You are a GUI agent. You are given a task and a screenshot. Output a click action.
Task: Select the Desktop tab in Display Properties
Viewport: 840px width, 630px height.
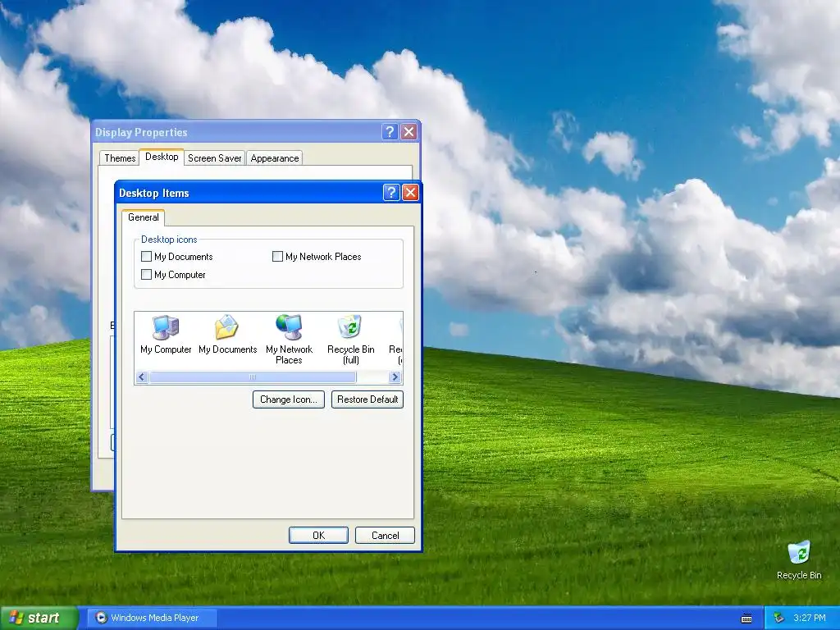tap(162, 157)
